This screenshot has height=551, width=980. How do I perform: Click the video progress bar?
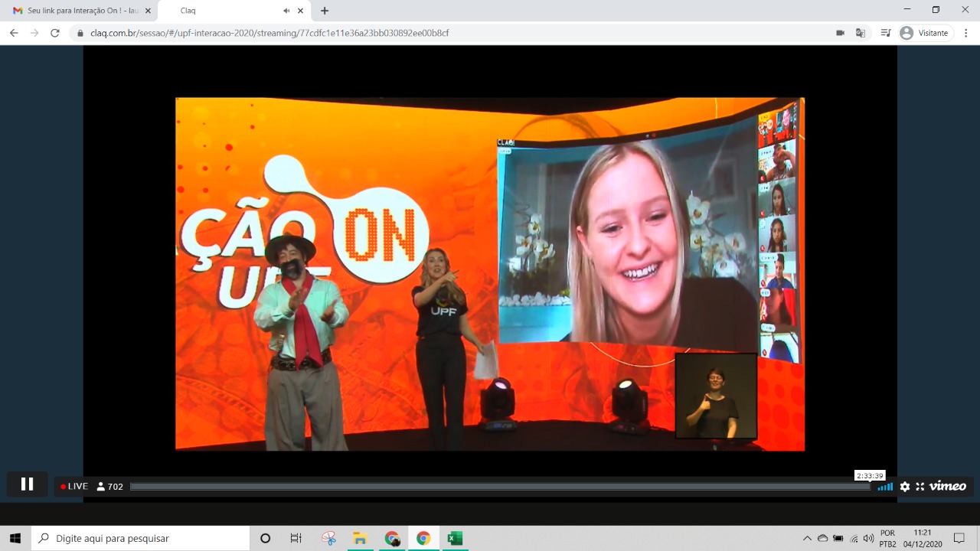pyautogui.click(x=500, y=486)
